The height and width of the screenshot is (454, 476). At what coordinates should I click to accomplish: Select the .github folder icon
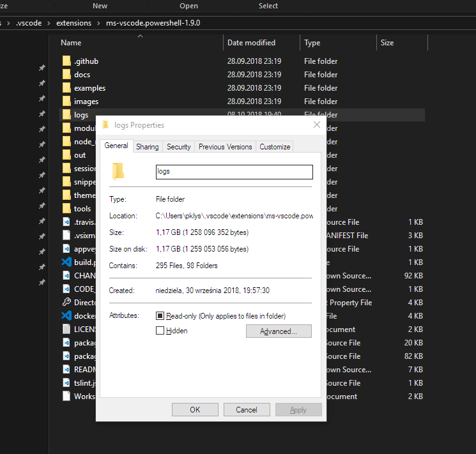click(x=66, y=61)
